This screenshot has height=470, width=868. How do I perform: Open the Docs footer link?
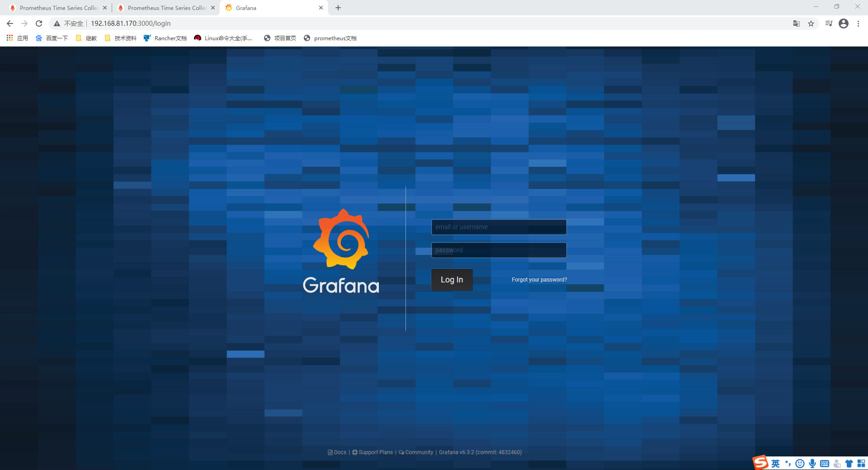click(x=337, y=452)
